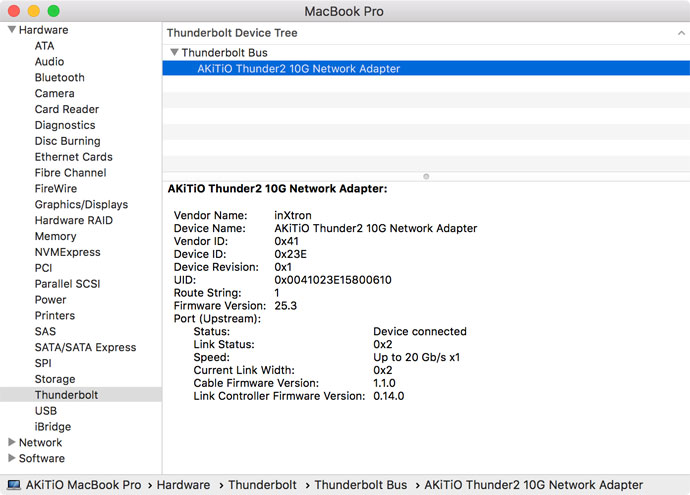Select Graphics/Displays in the sidebar
The image size is (690, 495).
pos(81,205)
